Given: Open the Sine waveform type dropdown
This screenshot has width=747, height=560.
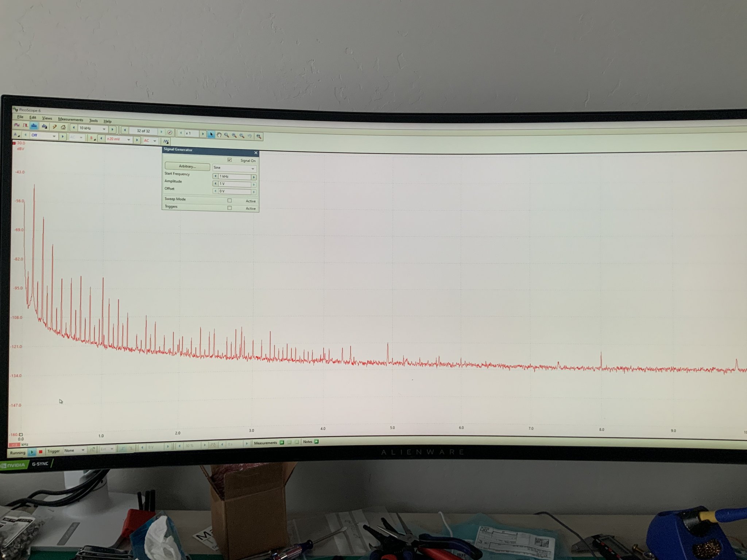Looking at the screenshot, I should [x=235, y=168].
